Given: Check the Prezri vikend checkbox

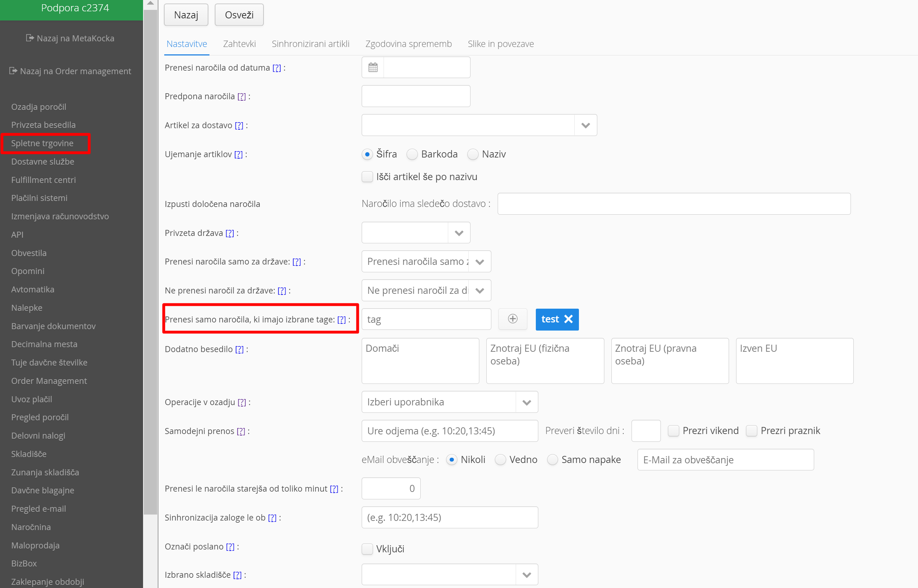Looking at the screenshot, I should point(673,431).
